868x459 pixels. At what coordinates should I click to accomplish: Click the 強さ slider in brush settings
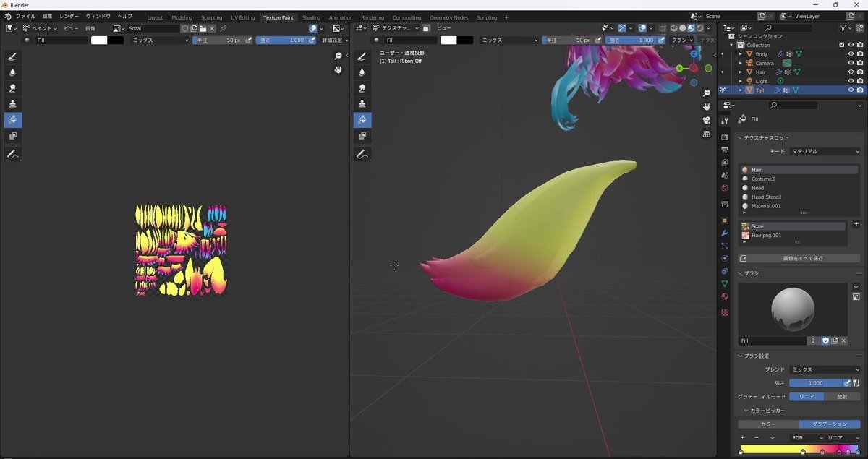(815, 383)
